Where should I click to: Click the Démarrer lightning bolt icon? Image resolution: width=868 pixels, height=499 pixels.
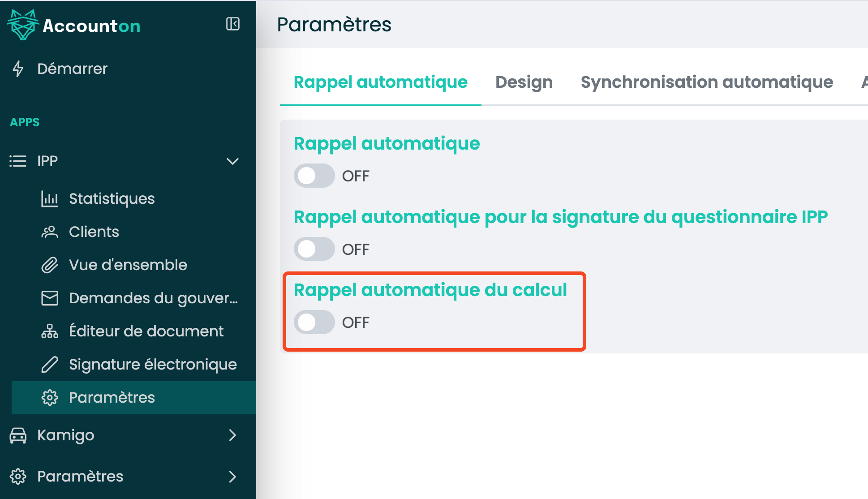tap(18, 69)
